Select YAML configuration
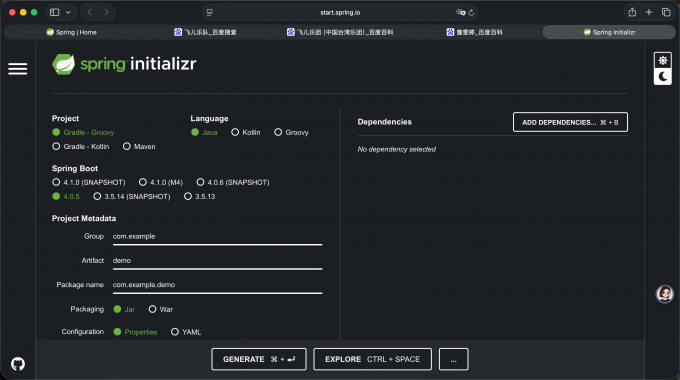 186,332
